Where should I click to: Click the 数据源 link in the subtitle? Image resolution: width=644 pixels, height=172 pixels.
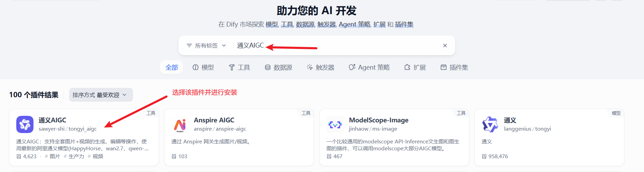pos(305,24)
